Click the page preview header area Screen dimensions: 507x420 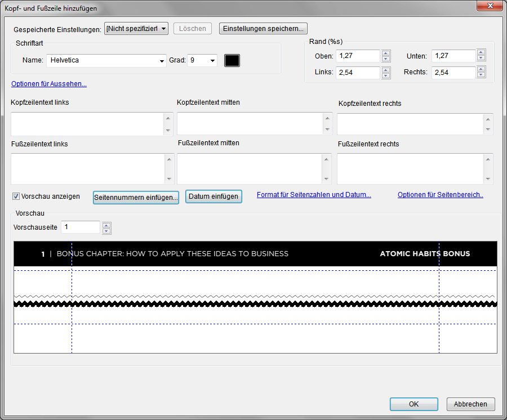click(x=255, y=253)
